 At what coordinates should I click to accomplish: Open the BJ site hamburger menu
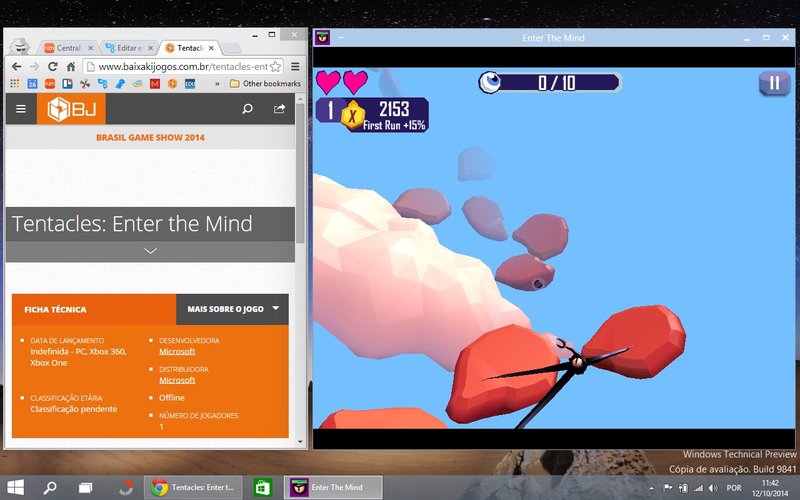(21, 109)
